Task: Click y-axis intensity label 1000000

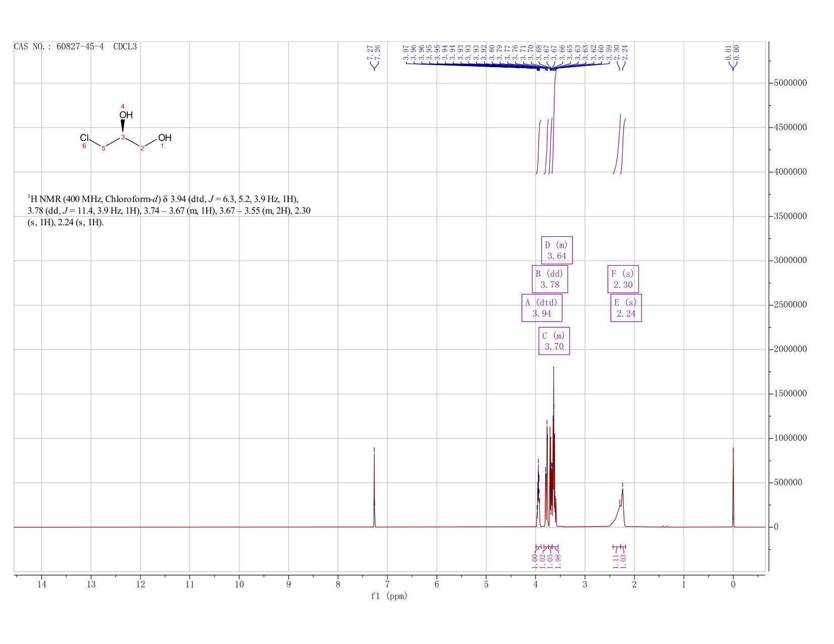Action: click(790, 438)
